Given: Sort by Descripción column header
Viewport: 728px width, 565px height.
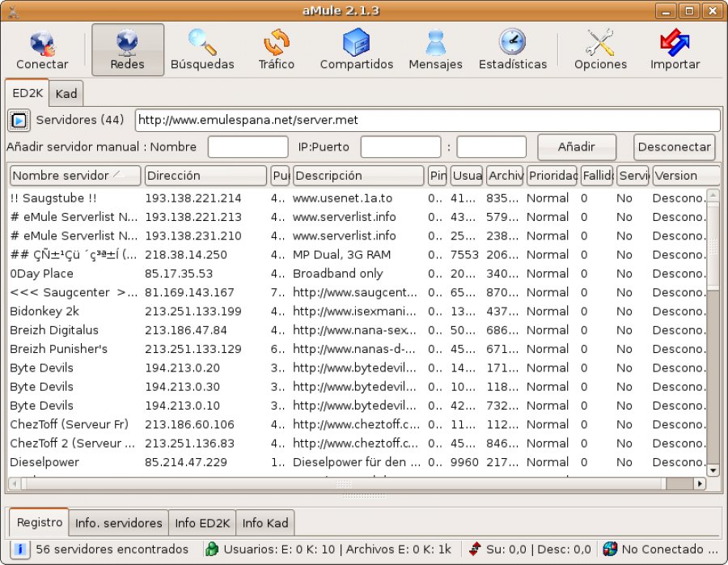Looking at the screenshot, I should click(x=358, y=176).
